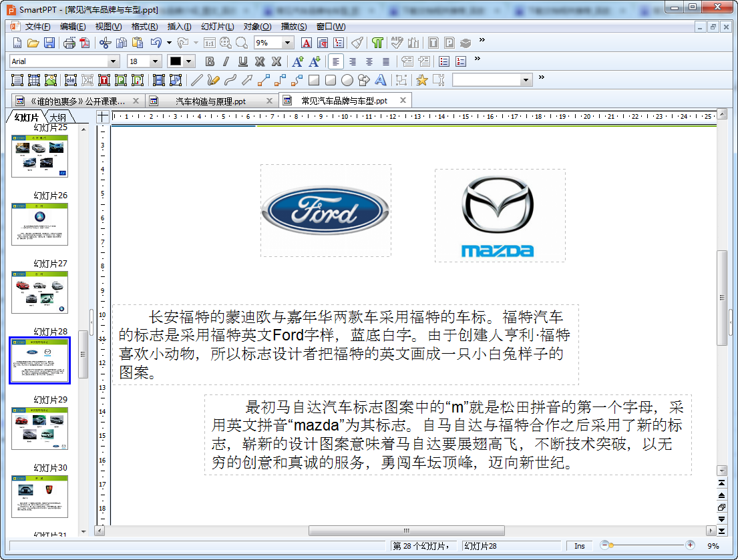This screenshot has height=560, width=738.
Task: Select the ellipse shape tool
Action: (347, 80)
